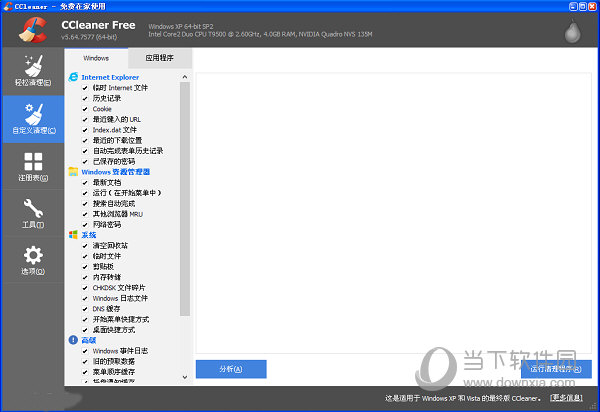Screen dimensions: 600x412
Task: Select the 临时文件 entry under 系统
Action: pos(106,256)
